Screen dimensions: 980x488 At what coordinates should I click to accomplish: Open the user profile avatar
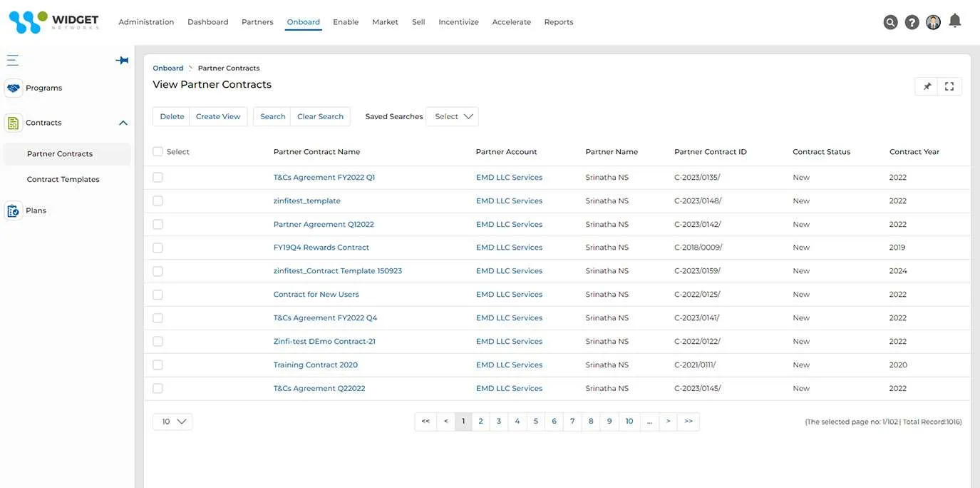coord(933,22)
